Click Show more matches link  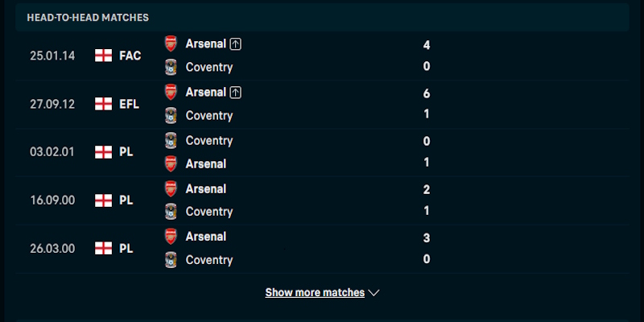coord(315,292)
